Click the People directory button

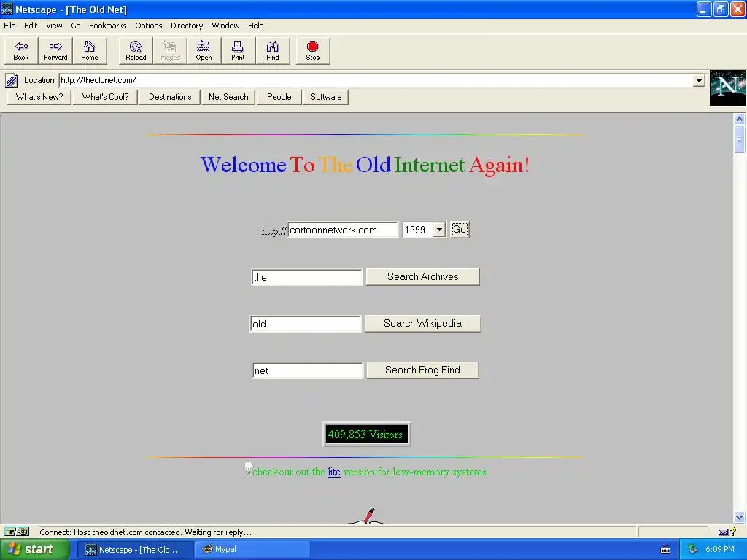click(279, 97)
